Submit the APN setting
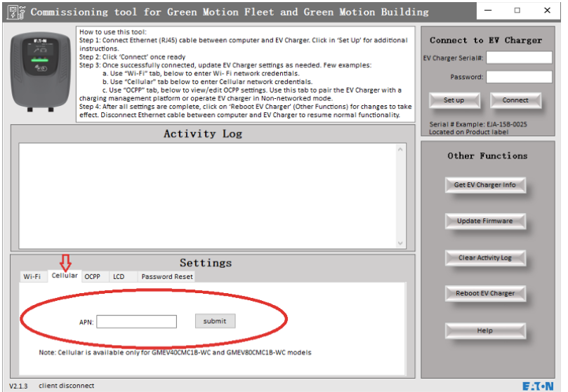This screenshot has height=392, width=568. [215, 321]
